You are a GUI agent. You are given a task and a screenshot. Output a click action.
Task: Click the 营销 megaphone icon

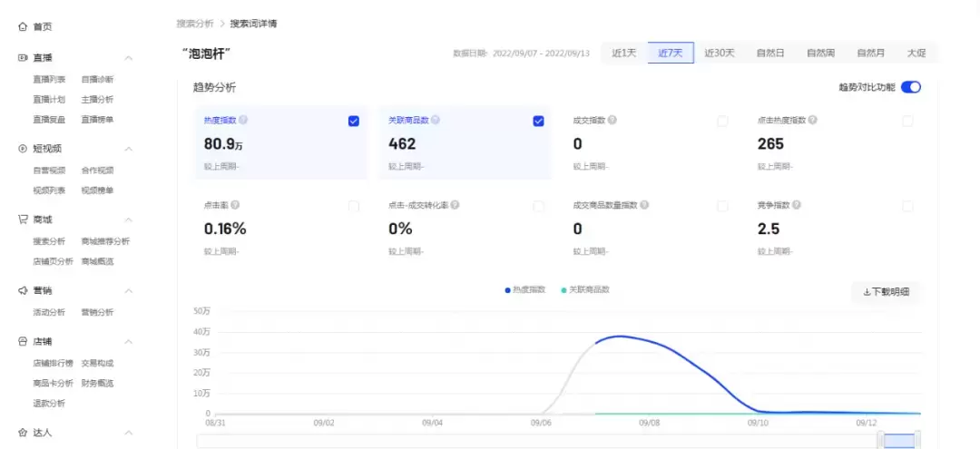click(x=23, y=291)
